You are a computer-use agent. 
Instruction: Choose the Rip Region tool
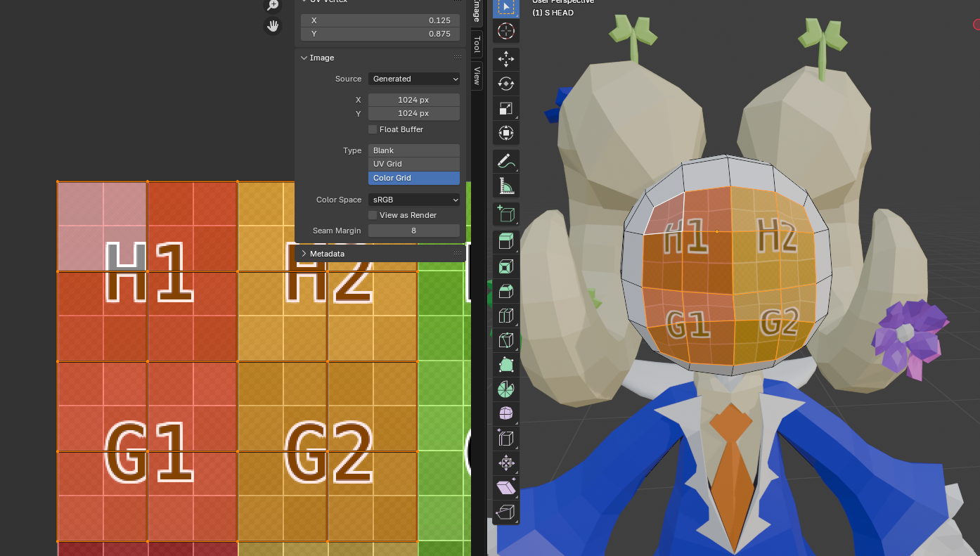coord(506,511)
